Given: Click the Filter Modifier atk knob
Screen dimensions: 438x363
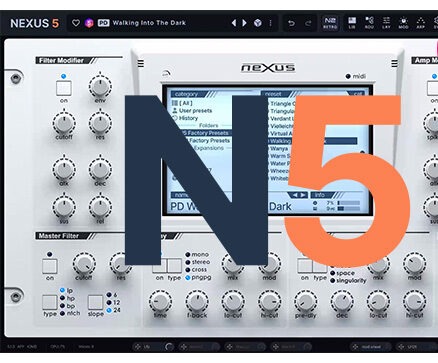Looking at the screenshot, I should (64, 169).
